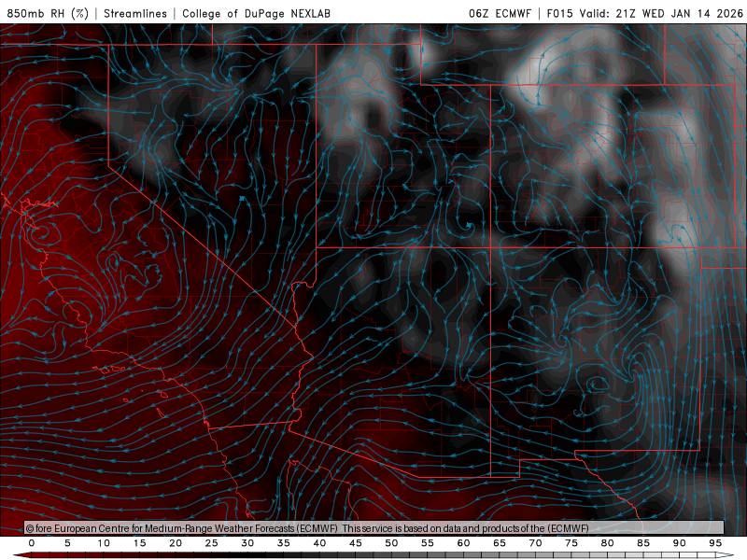Click the ECMWF copyright banner on the map
Image resolution: width=747 pixels, height=560 pixels.
tap(374, 527)
